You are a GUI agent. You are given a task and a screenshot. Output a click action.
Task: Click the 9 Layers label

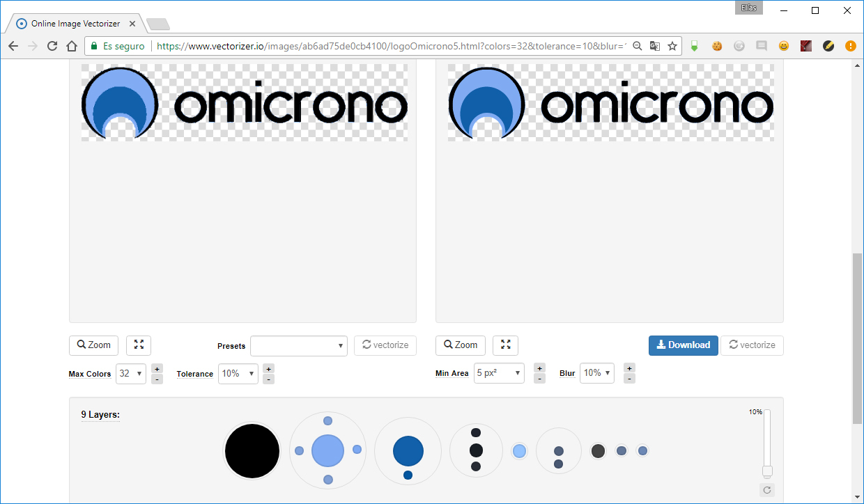pyautogui.click(x=100, y=415)
